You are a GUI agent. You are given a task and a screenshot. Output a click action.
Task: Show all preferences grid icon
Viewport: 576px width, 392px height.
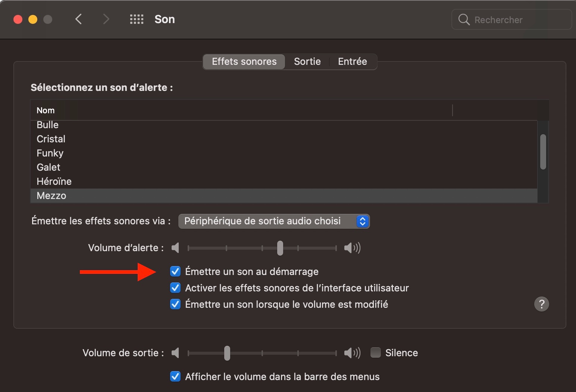click(137, 19)
